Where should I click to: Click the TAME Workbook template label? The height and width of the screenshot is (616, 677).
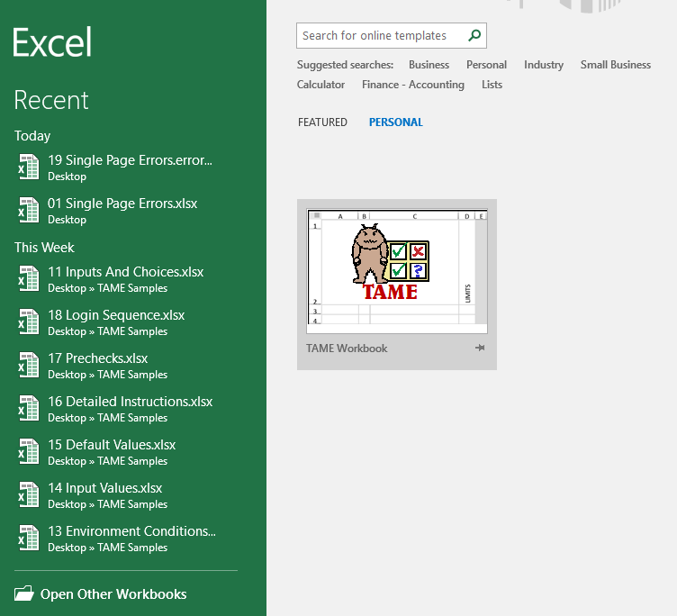347,349
